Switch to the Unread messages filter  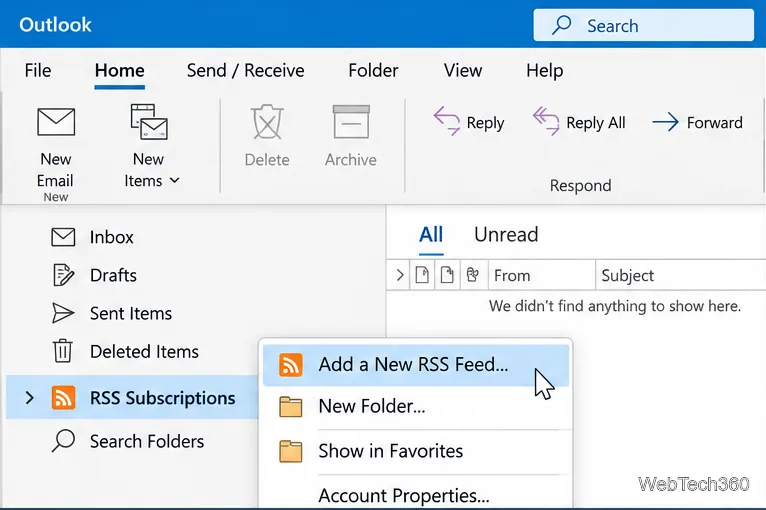click(506, 235)
